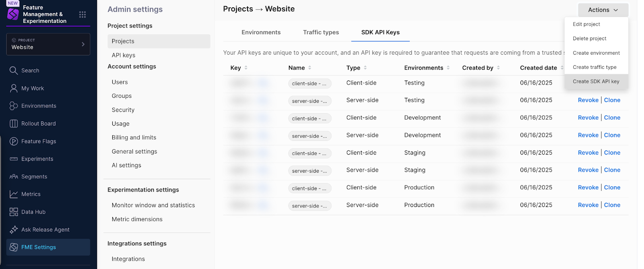Open Rollout Board from sidebar icon
This screenshot has width=644, height=269.
pyautogui.click(x=14, y=124)
